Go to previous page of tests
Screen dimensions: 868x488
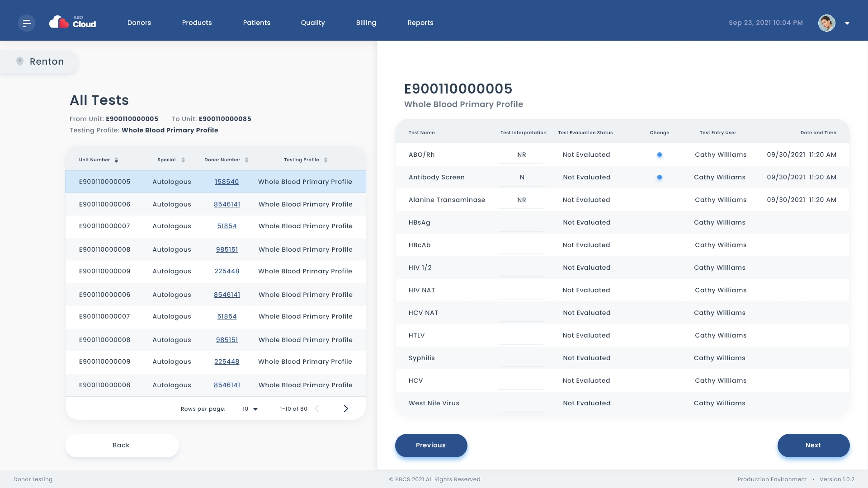point(317,408)
